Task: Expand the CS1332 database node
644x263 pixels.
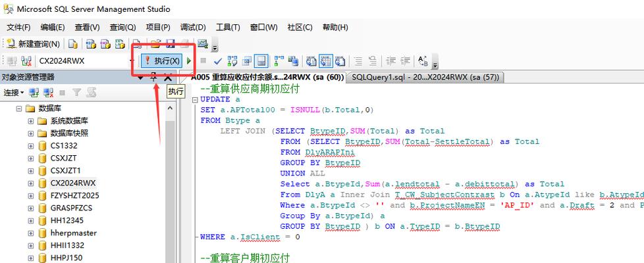Action: coord(31,146)
